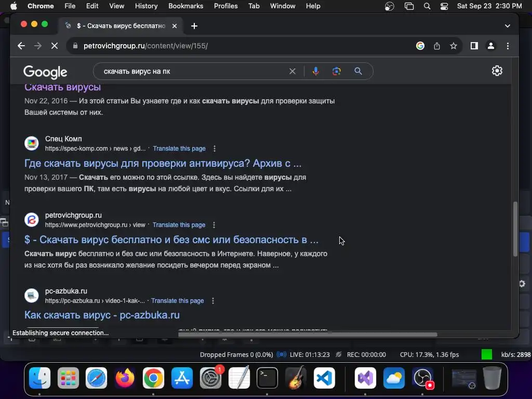Open the Скачать вирусы result link
Viewport: 532px width, 399px height.
point(62,87)
